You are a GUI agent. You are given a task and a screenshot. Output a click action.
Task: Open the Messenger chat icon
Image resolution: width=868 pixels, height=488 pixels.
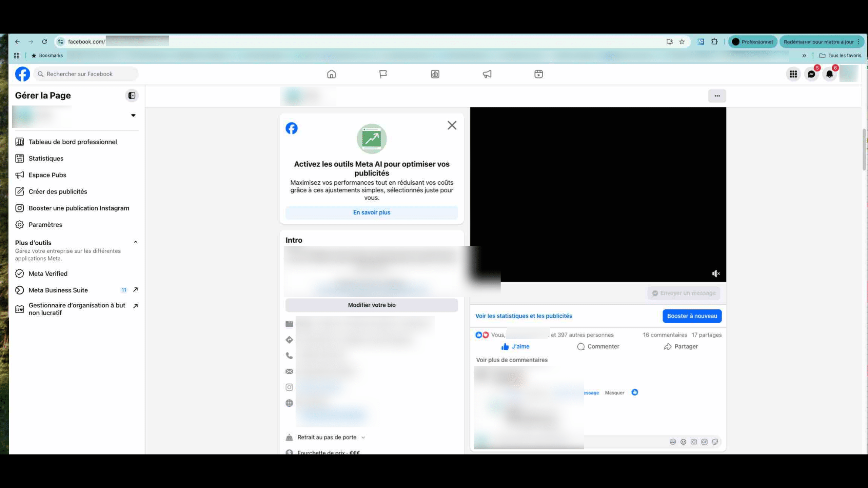coord(811,74)
